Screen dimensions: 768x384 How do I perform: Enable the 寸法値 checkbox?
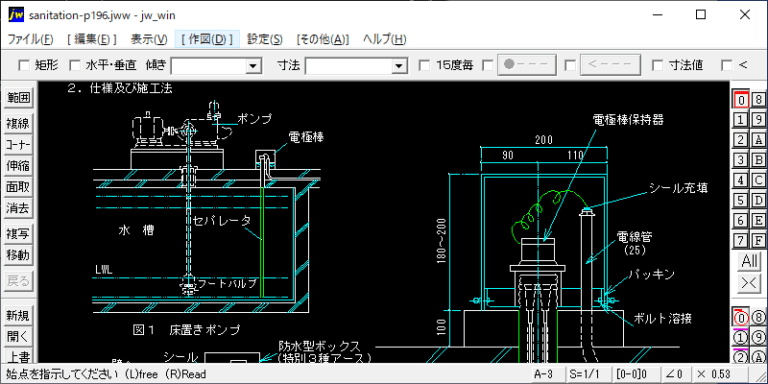pos(658,65)
